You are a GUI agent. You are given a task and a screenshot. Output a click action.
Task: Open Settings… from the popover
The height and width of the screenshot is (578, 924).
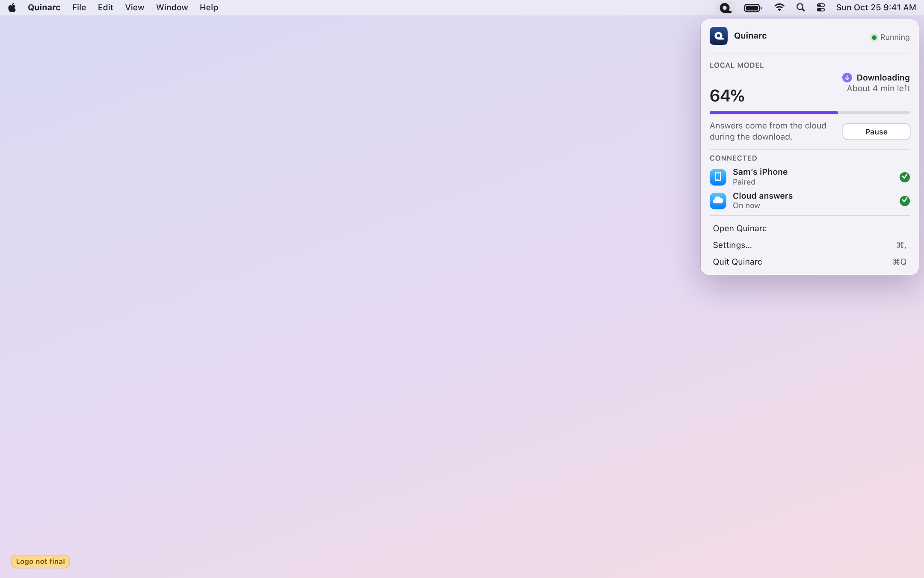809,245
